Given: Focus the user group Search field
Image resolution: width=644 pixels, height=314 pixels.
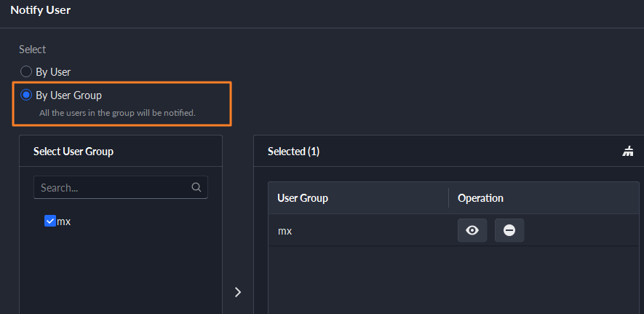Looking at the screenshot, I should pyautogui.click(x=113, y=187).
